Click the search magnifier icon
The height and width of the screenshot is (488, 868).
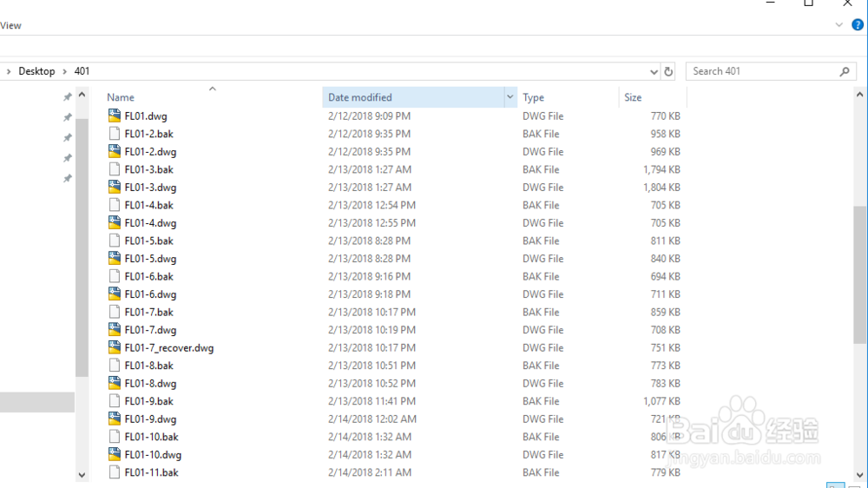point(845,71)
